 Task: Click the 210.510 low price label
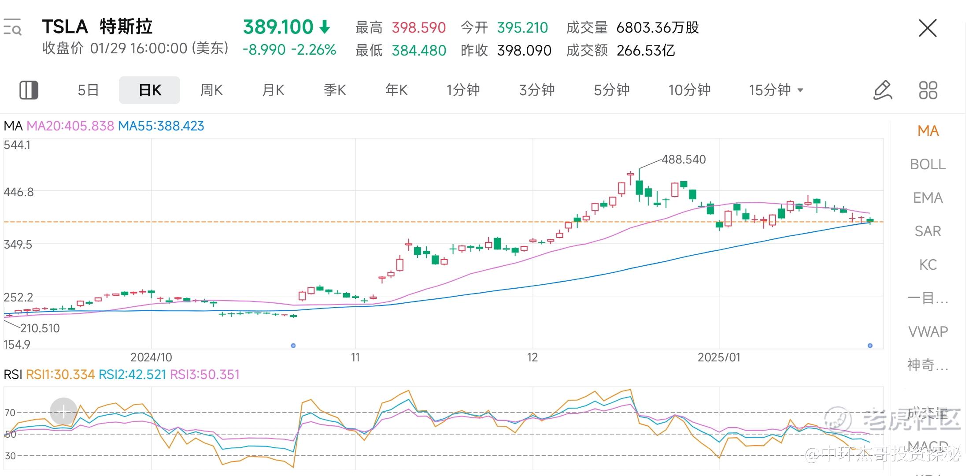pyautogui.click(x=40, y=328)
